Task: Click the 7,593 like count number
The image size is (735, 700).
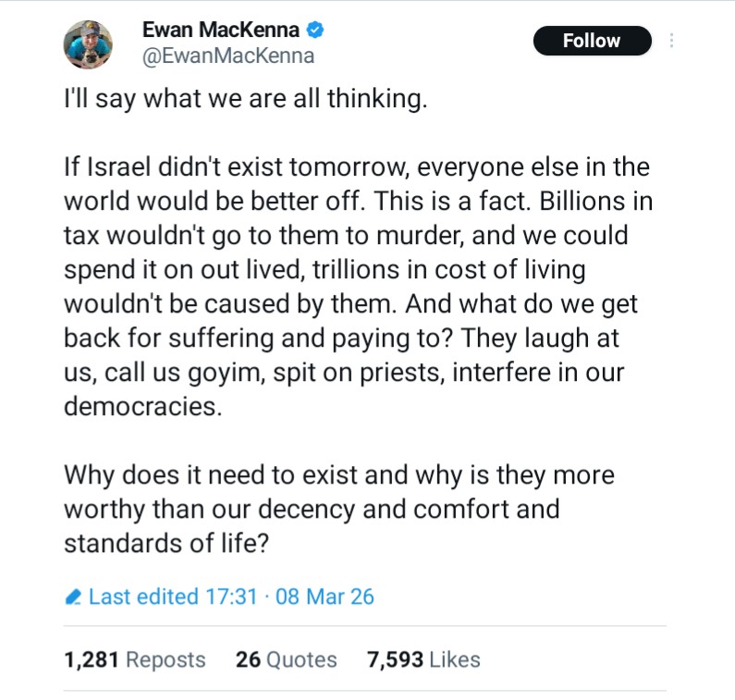Action: click(x=395, y=659)
